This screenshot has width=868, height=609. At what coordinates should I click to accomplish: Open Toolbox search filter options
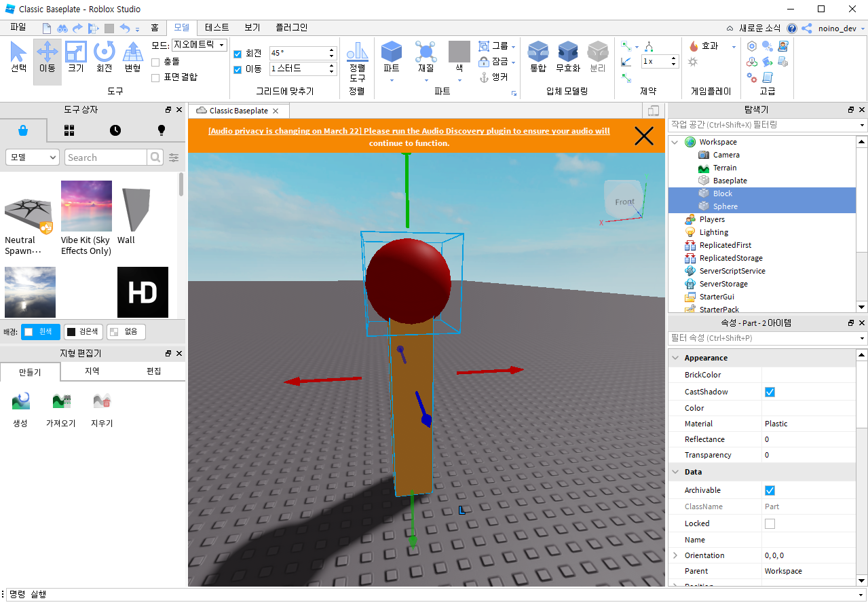point(174,158)
